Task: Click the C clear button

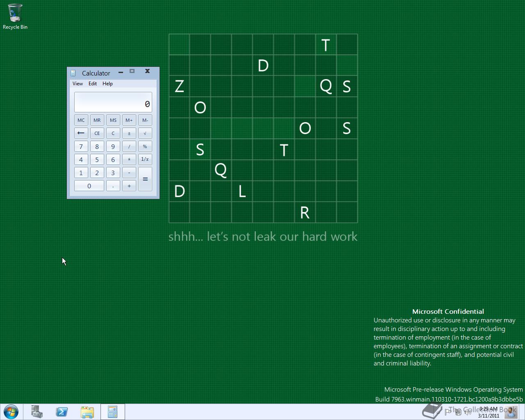Action: click(113, 133)
